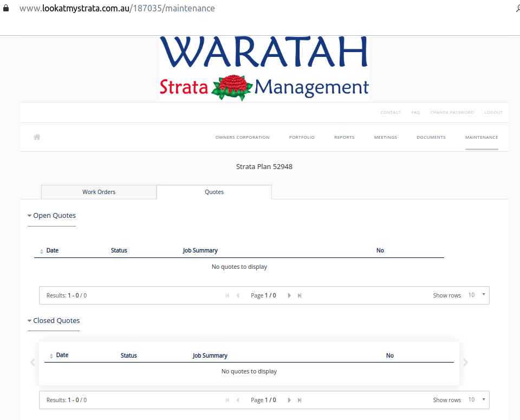This screenshot has width=520, height=420.
Task: Open the FAQ link
Action: [415, 113]
